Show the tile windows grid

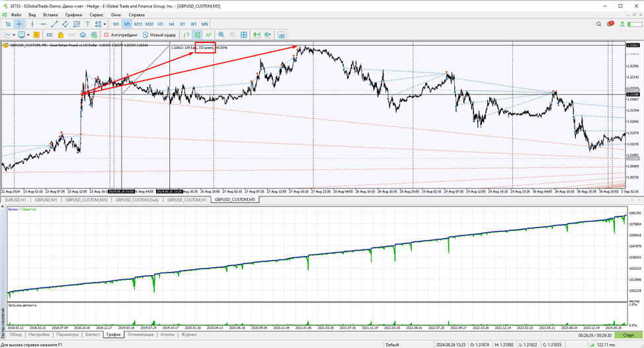[243, 35]
